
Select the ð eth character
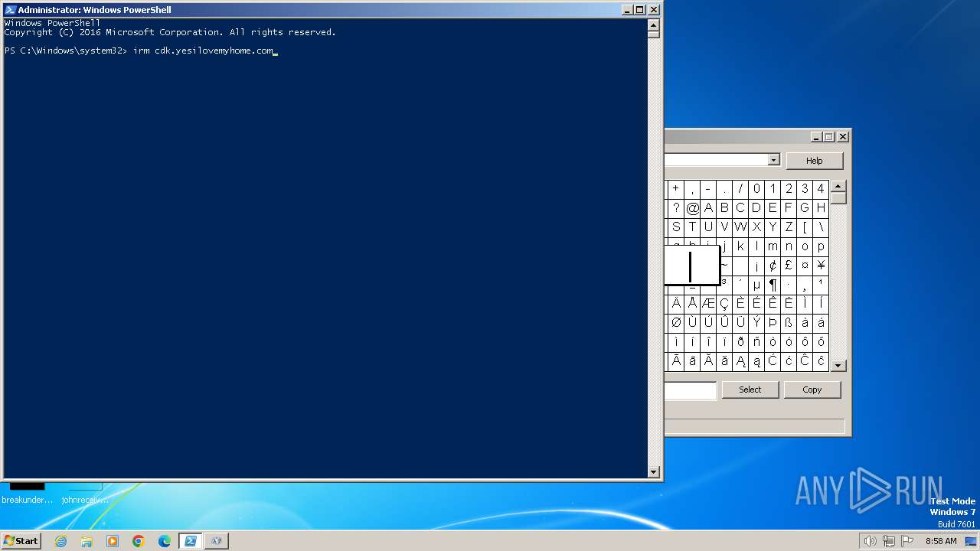click(740, 342)
